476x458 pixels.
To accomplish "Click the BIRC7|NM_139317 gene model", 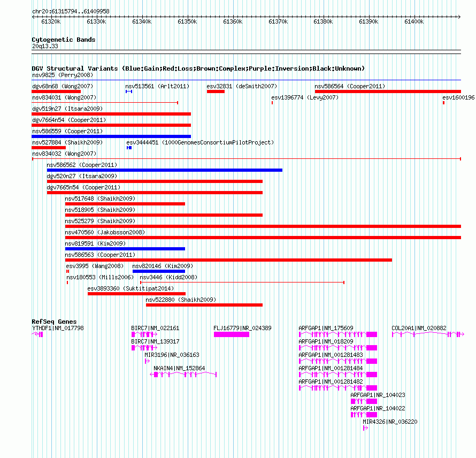I will [144, 348].
